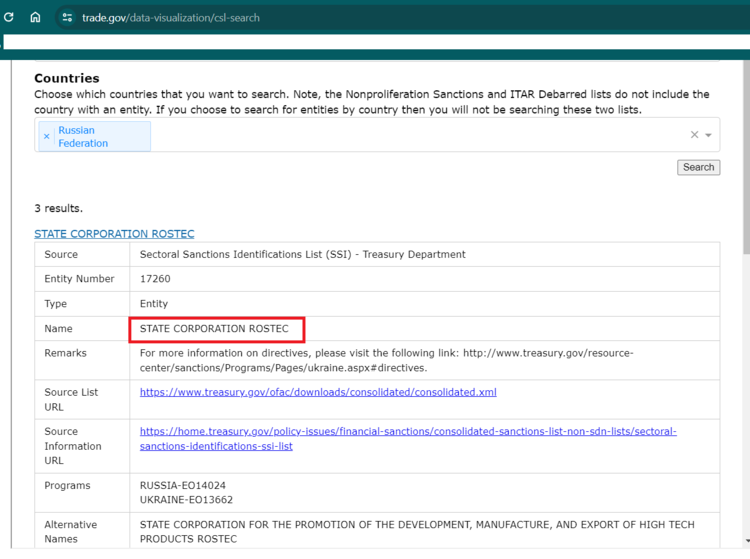750x559 pixels.
Task: Select the Type value 'Entity'
Action: [x=154, y=304]
